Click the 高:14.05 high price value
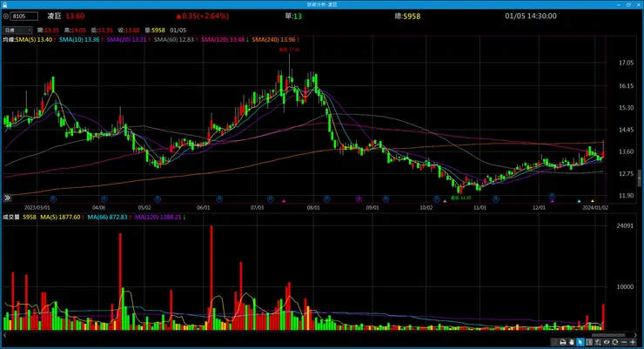The image size is (644, 349). click(75, 30)
